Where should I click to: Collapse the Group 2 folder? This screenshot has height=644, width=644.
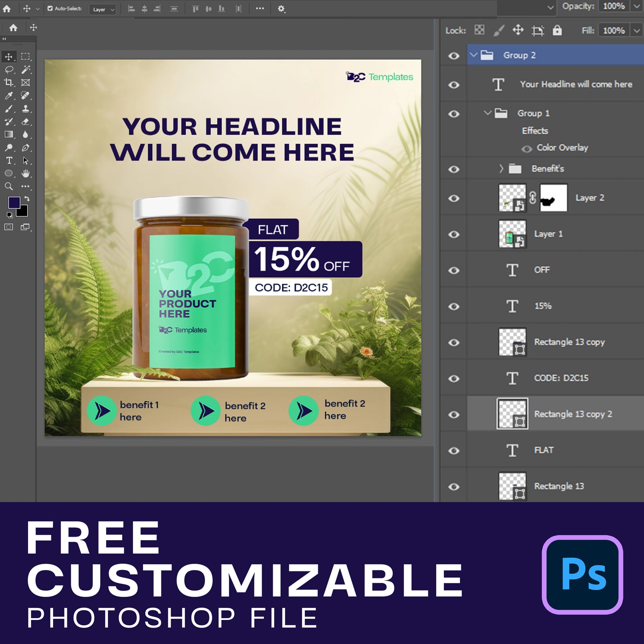pyautogui.click(x=474, y=55)
